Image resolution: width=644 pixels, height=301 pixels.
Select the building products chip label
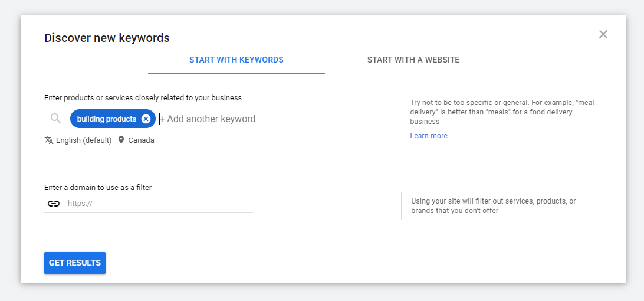click(106, 119)
